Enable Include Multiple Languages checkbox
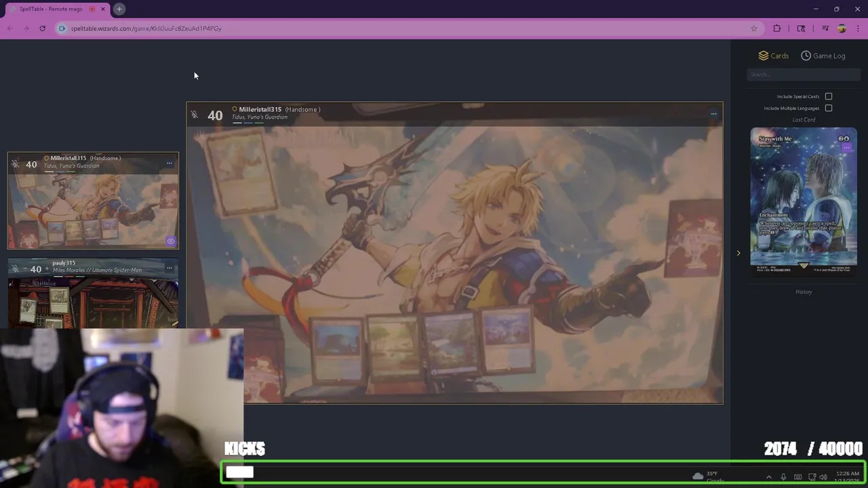Image resolution: width=868 pixels, height=488 pixels. 829,108
